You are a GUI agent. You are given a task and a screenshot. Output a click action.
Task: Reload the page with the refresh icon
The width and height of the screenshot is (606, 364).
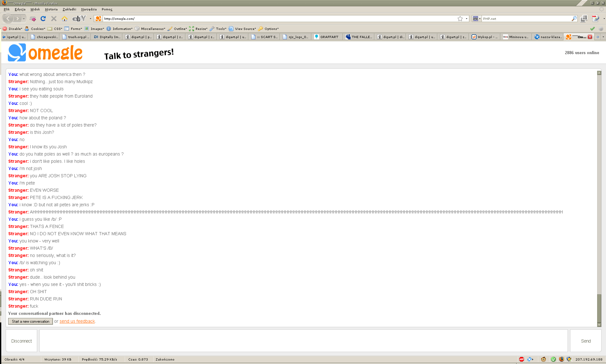pos(43,19)
